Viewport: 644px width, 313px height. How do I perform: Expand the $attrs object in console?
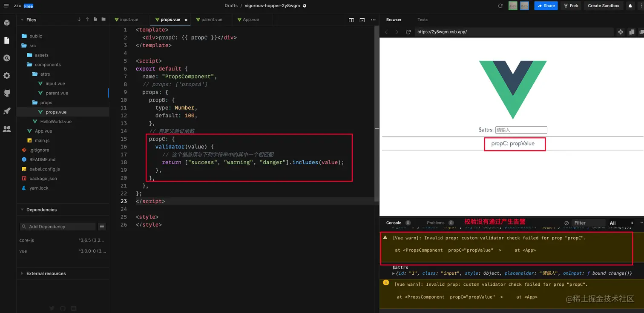click(x=394, y=273)
